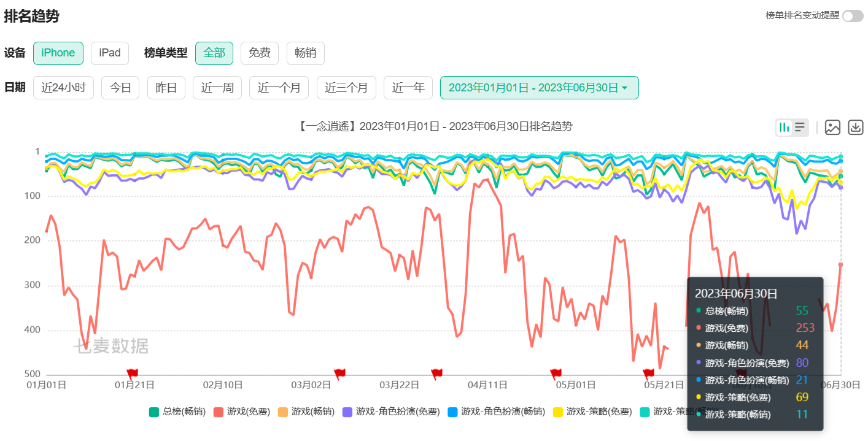Click the red flag marker near 05月21日

(x=648, y=373)
